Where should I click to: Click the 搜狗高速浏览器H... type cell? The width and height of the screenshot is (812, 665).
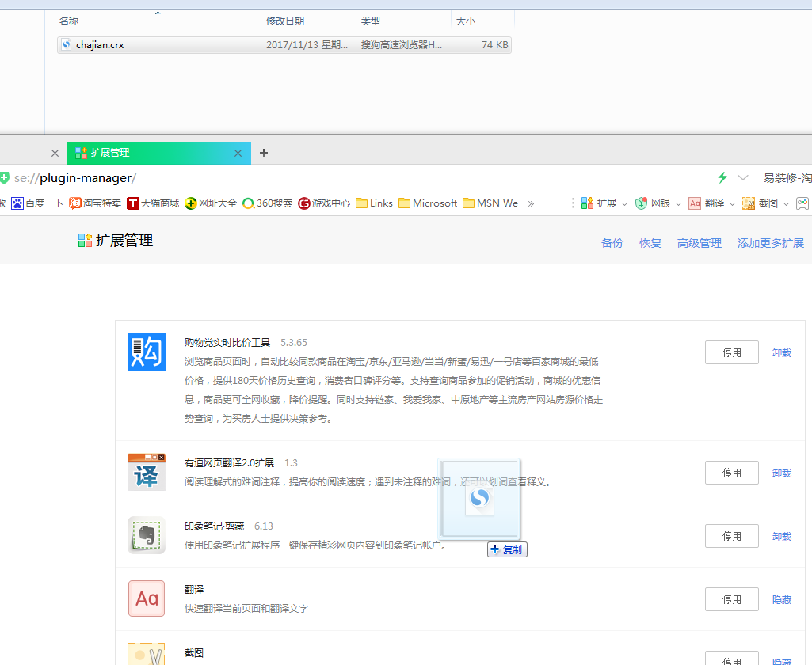coord(402,45)
